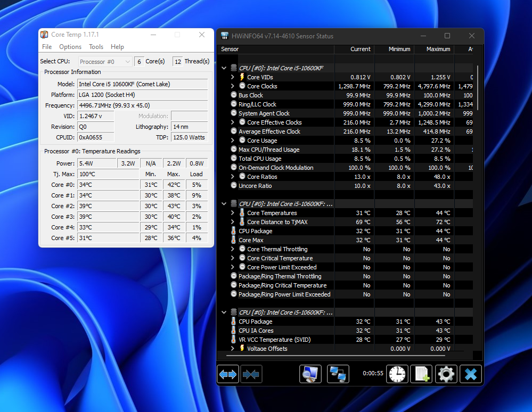The height and width of the screenshot is (412, 532).
Task: Expand the Core VIDs row
Action: pyautogui.click(x=232, y=77)
